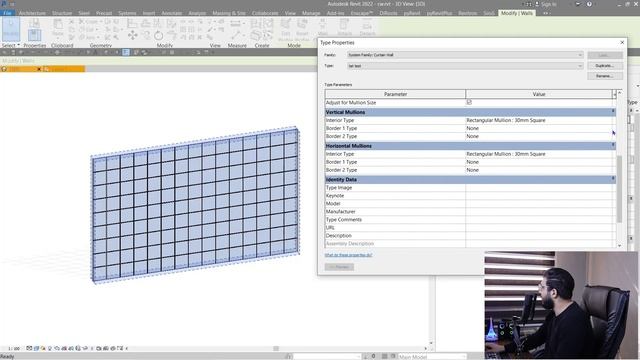Screen dimensions: 640x360
Task: Toggle Adjust for Mullion Size checkbox
Action: (469, 102)
